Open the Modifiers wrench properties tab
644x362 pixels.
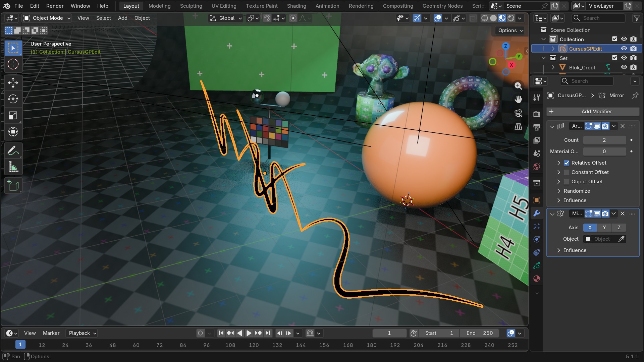point(537,213)
